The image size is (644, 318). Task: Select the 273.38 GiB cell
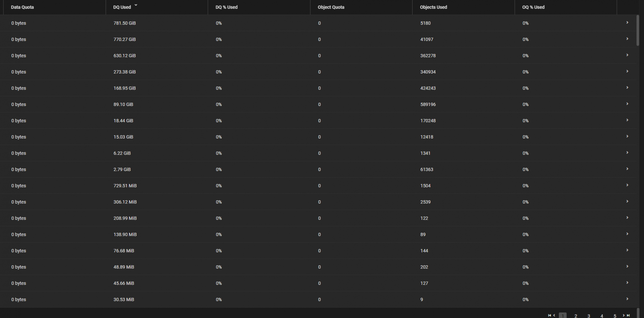coord(124,72)
